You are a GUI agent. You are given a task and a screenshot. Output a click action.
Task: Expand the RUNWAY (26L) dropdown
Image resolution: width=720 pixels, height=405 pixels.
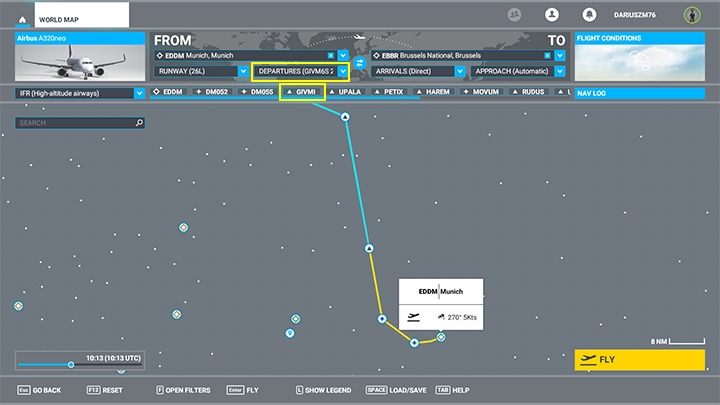(243, 72)
